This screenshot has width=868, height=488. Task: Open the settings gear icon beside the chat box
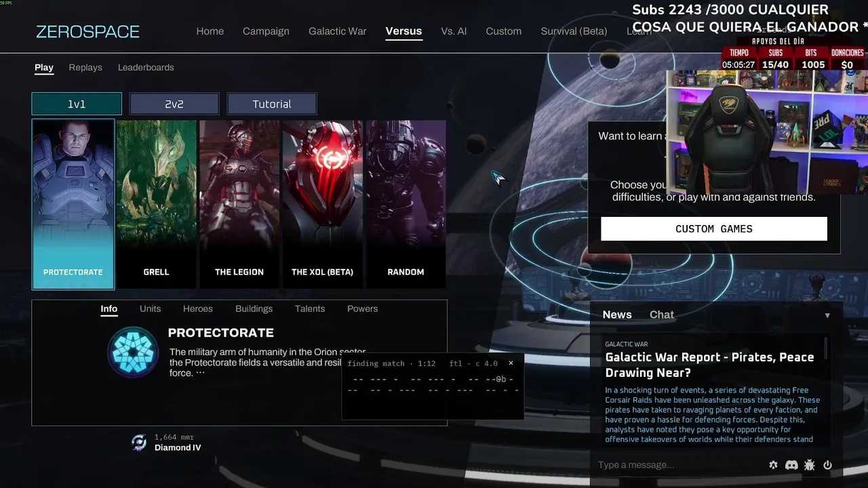(x=773, y=465)
